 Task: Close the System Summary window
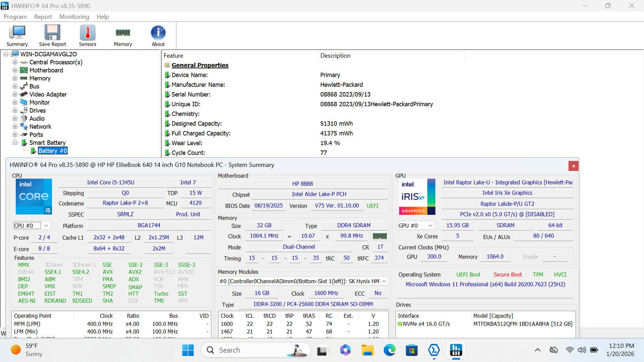tap(574, 166)
